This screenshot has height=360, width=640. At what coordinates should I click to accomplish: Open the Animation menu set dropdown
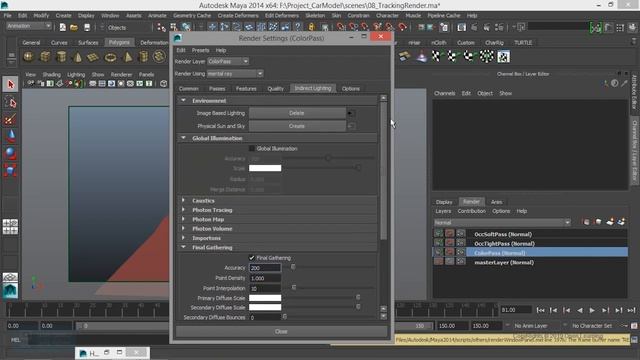29,27
